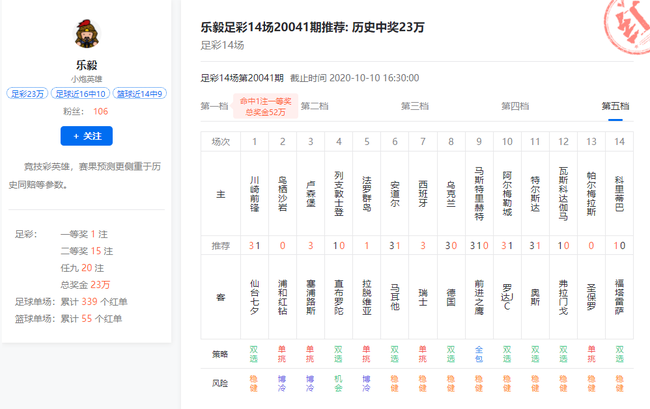This screenshot has width=650, height=409.
Task: Click home team 科里蒂巴
Action: point(619,194)
